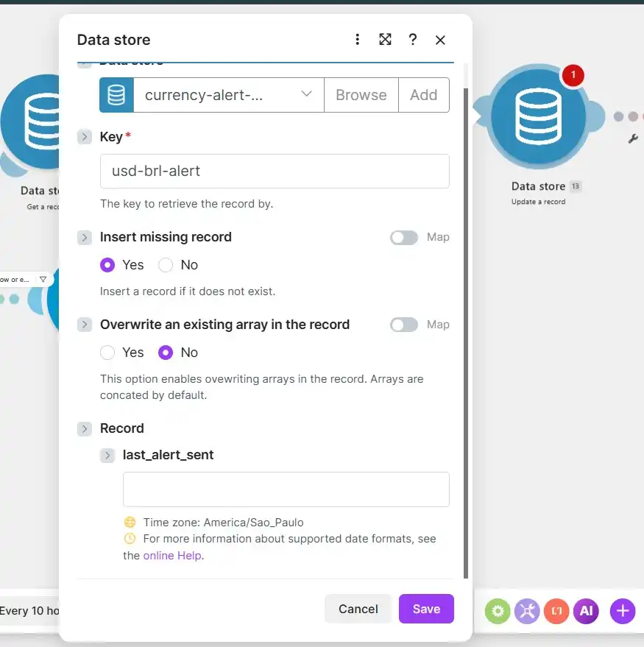Expand the Key field chevron

click(85, 137)
